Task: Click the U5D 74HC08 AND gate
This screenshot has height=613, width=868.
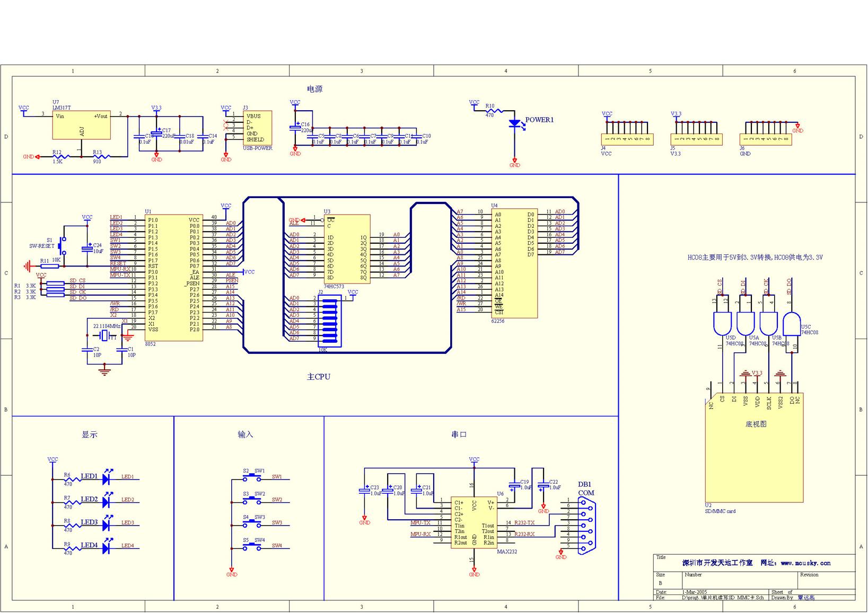Action: [x=722, y=324]
